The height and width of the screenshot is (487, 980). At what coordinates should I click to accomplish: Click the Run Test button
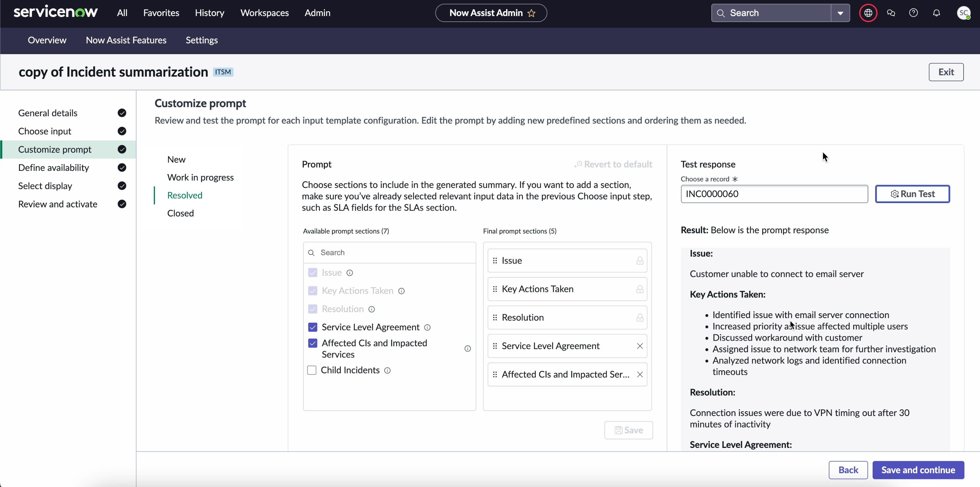point(912,194)
